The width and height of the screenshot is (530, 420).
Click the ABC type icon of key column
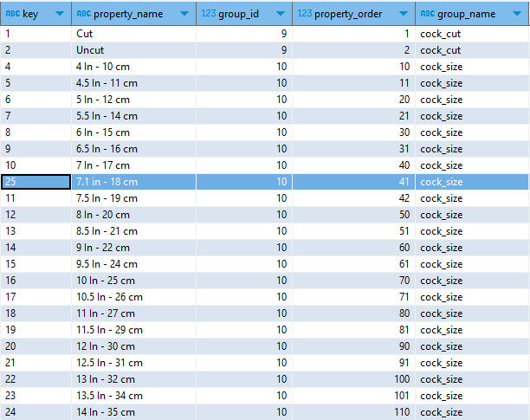[13, 14]
